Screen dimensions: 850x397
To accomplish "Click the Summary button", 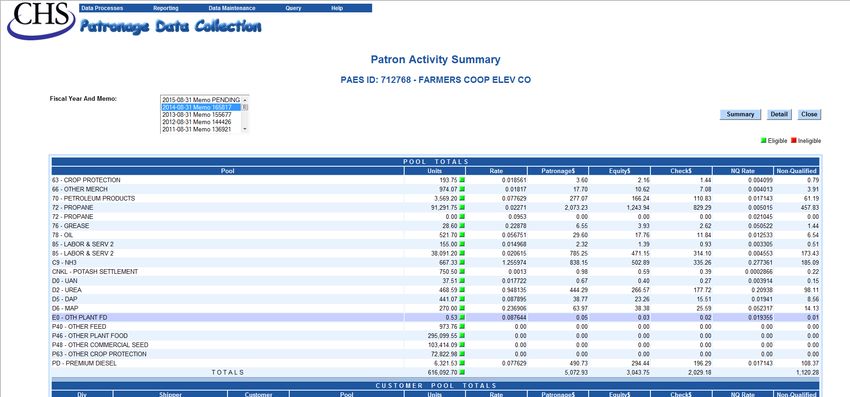I will click(x=740, y=114).
